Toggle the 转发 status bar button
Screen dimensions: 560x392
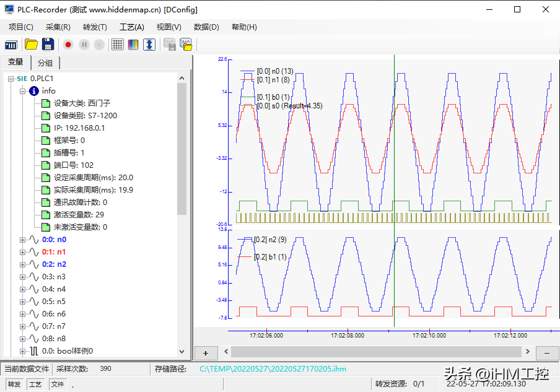pos(14,385)
